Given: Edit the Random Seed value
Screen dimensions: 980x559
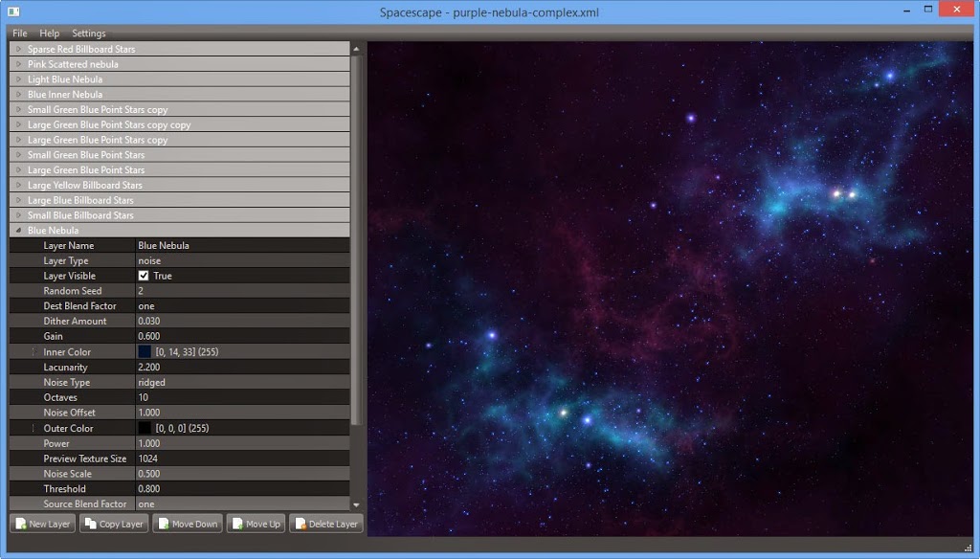Looking at the screenshot, I should [242, 291].
